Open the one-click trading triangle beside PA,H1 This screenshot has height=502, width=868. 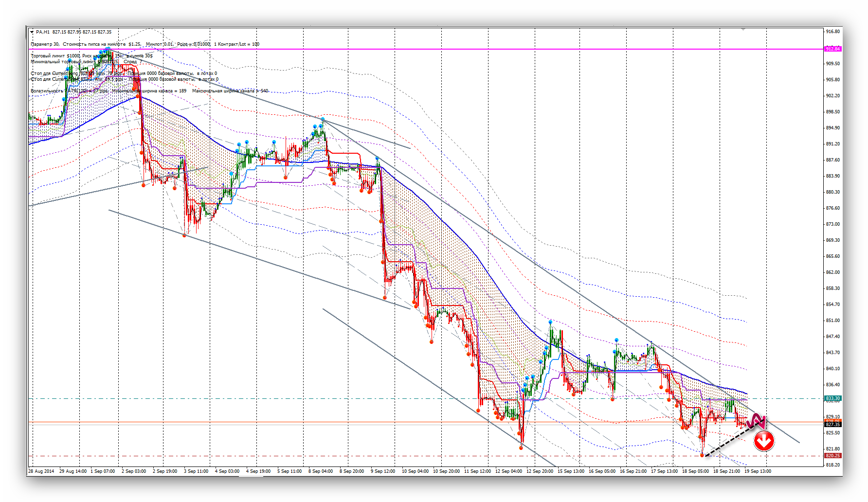pyautogui.click(x=32, y=32)
